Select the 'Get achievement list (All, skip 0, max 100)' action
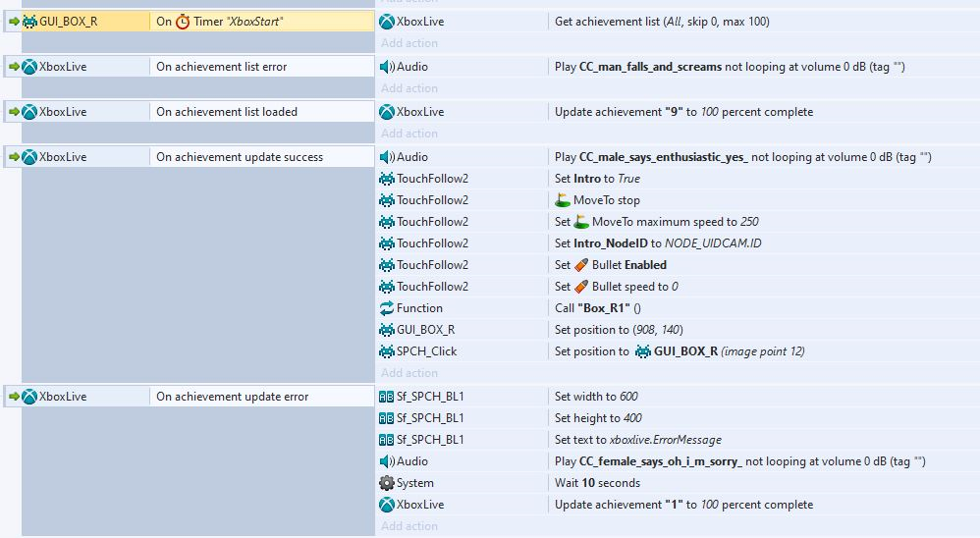The height and width of the screenshot is (538, 980). coord(662,22)
